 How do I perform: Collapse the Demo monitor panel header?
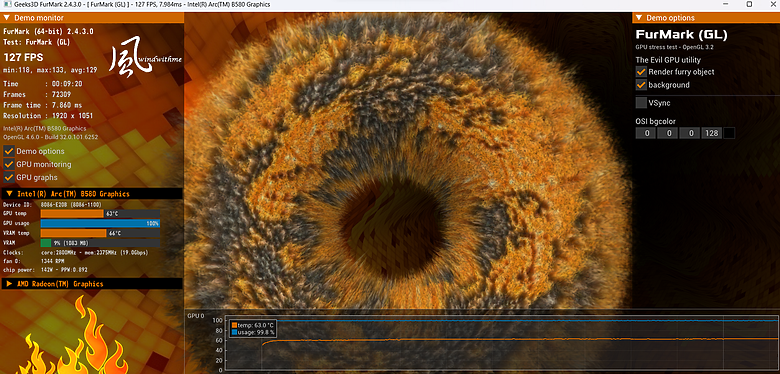click(x=92, y=18)
